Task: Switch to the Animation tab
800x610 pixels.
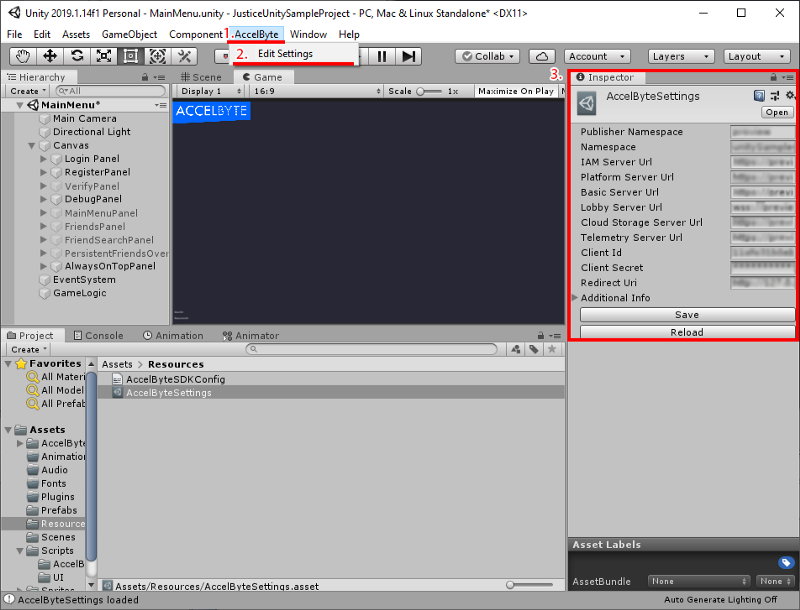Action: coord(173,336)
